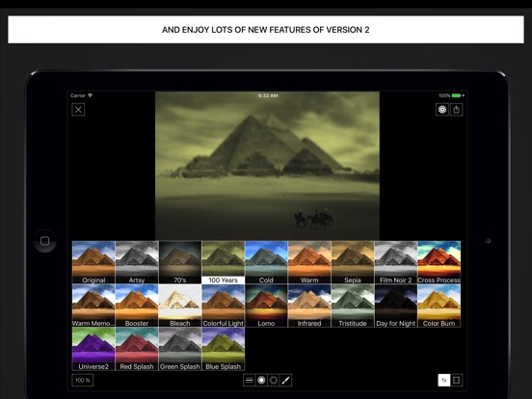Close the editor with the X button
The height and width of the screenshot is (399, 532).
78,110
